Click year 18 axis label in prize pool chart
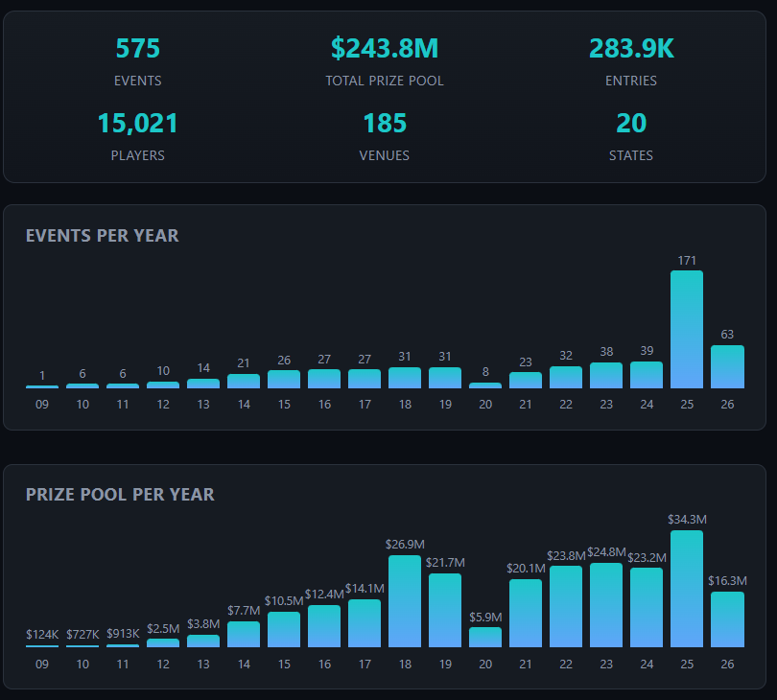Screen dimensions: 777x700 pos(405,665)
